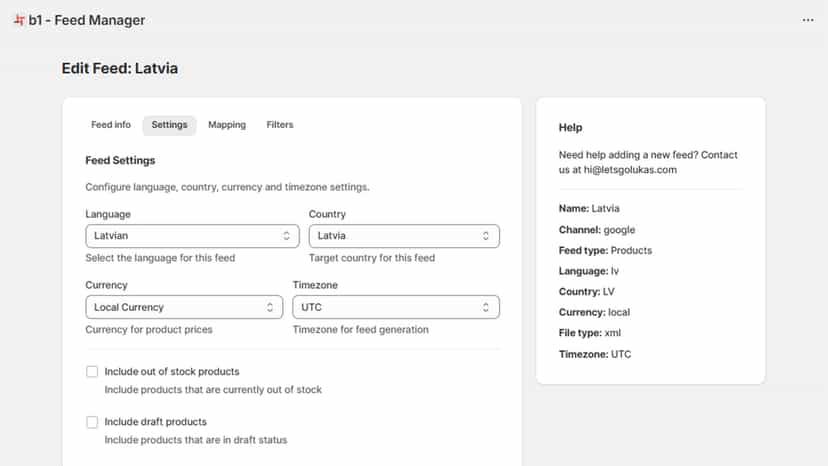Click the 'Configure language, country, currency and timezone settings.' description
This screenshot has height=466, width=828.
click(227, 187)
